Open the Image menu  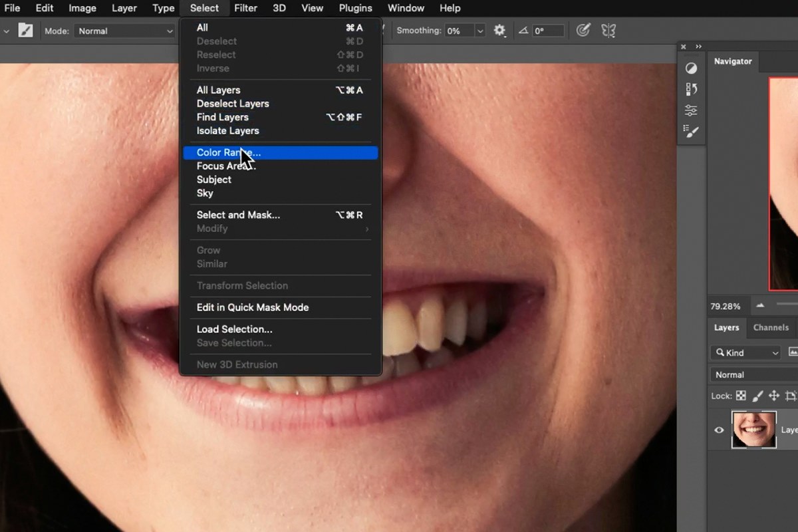82,8
